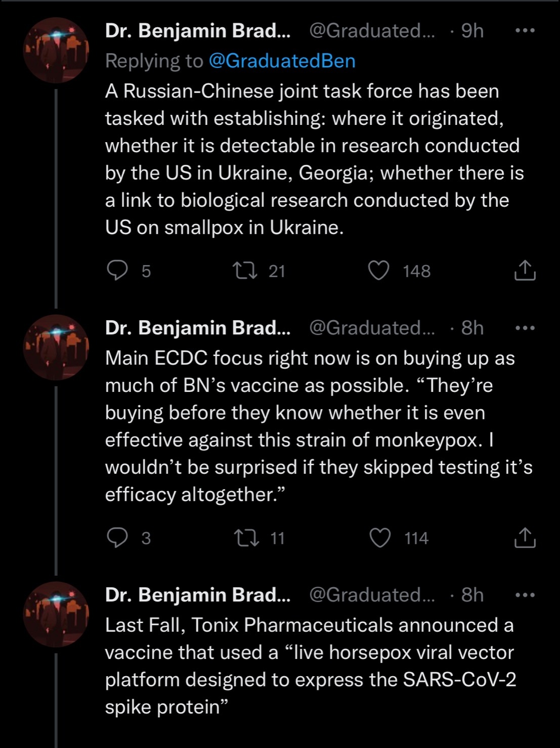Open profile picture on the Tonix tweet
The height and width of the screenshot is (748, 560).
click(x=56, y=614)
